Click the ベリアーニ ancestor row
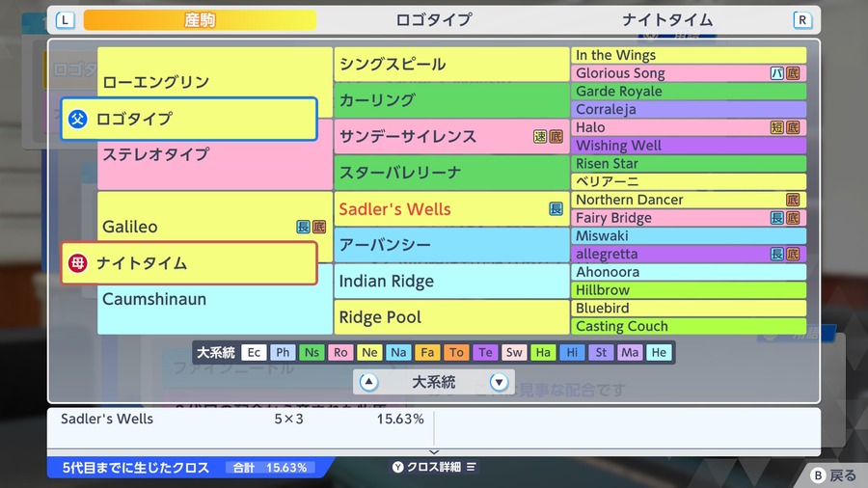868x488 pixels. 689,181
